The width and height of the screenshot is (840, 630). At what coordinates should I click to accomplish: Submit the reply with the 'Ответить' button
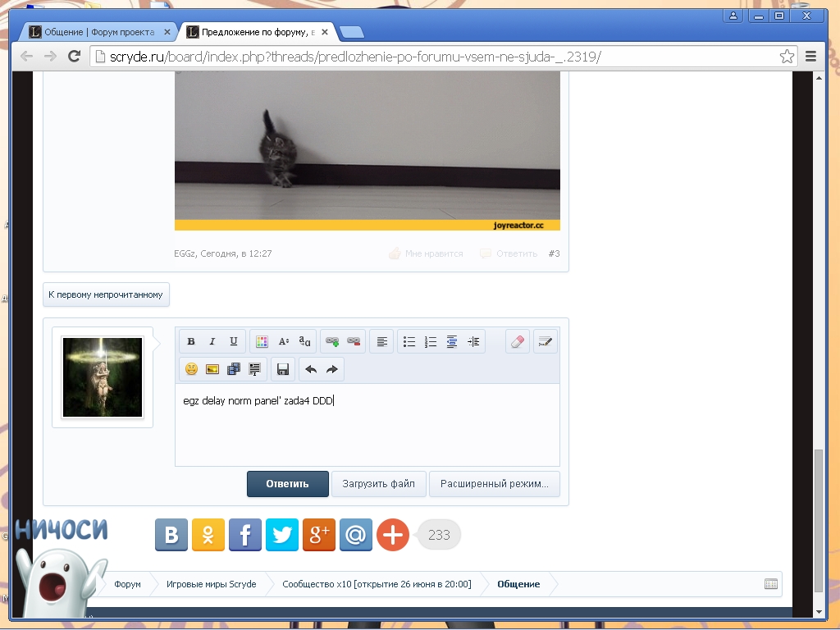286,483
